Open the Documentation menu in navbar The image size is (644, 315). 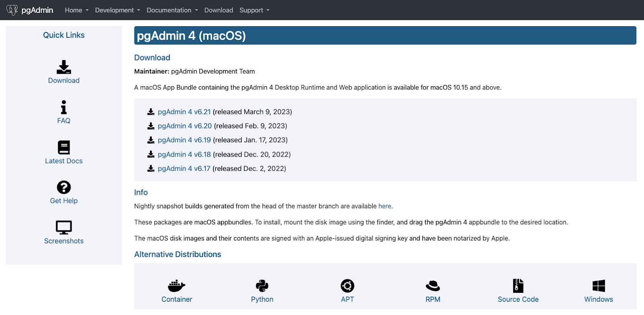point(172,10)
